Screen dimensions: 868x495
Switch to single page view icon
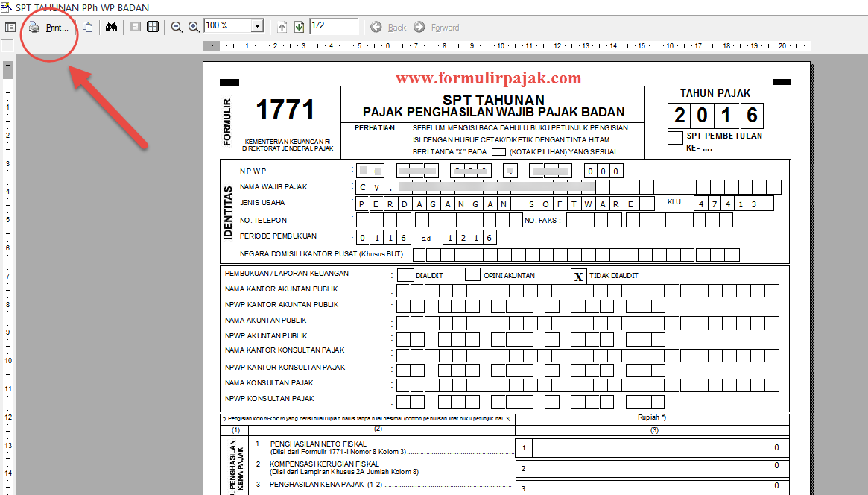(135, 27)
